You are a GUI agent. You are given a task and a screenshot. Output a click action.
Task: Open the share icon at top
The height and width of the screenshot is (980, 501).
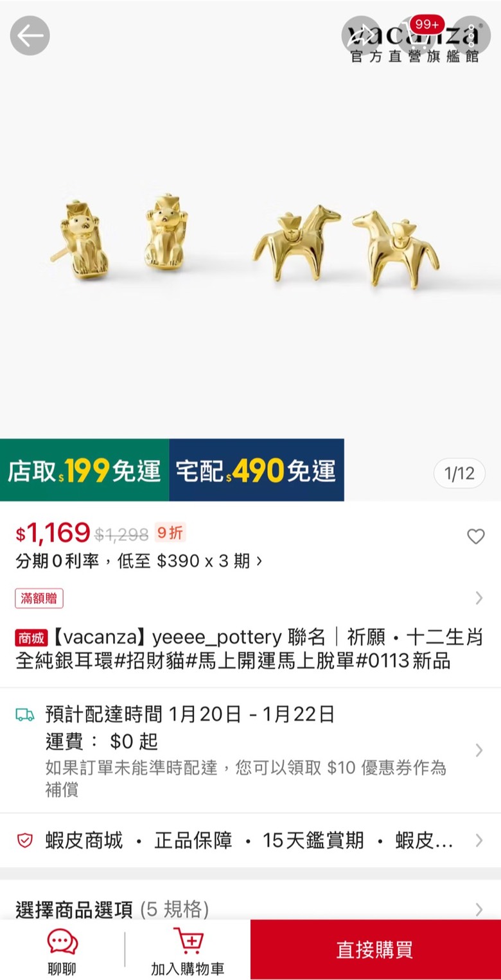361,36
